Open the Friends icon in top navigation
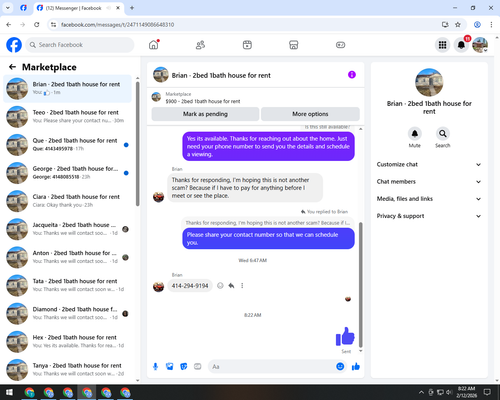500x400 pixels. (200, 45)
